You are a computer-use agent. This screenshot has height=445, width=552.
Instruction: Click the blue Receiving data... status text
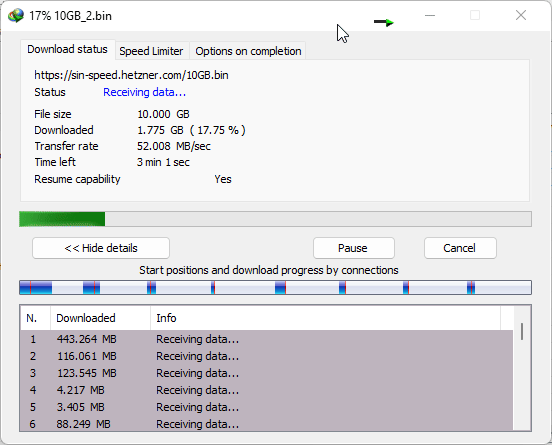tap(144, 92)
